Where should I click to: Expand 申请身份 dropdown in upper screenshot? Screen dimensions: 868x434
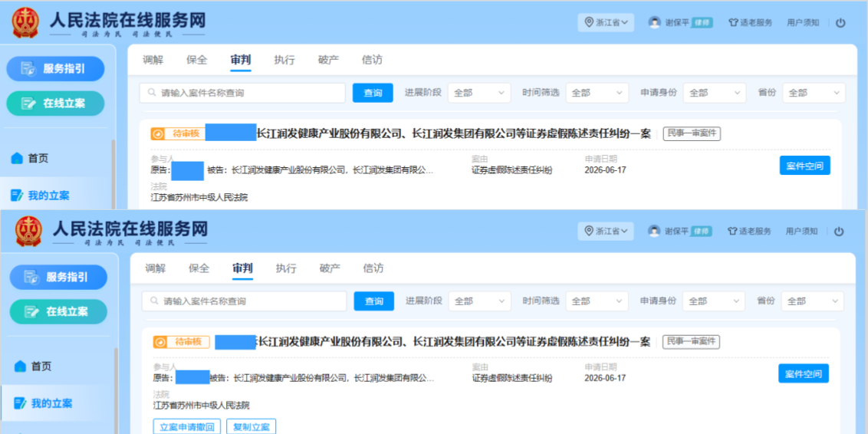715,93
